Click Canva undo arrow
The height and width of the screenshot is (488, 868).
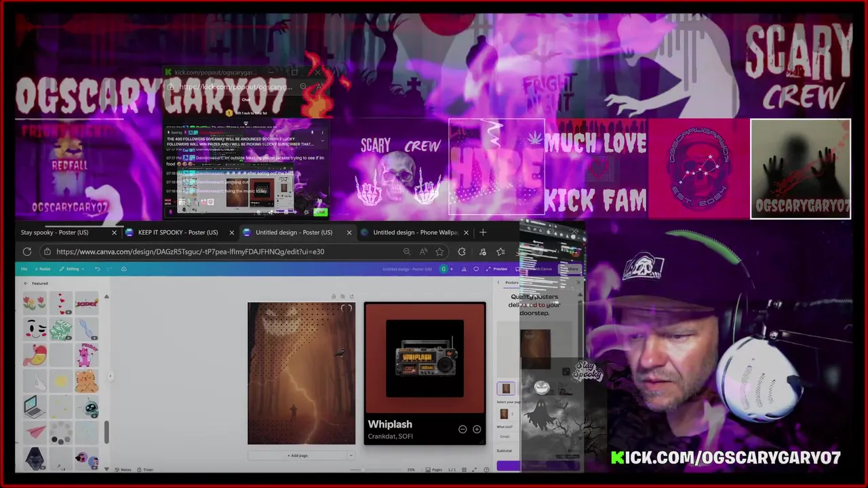[x=97, y=269]
